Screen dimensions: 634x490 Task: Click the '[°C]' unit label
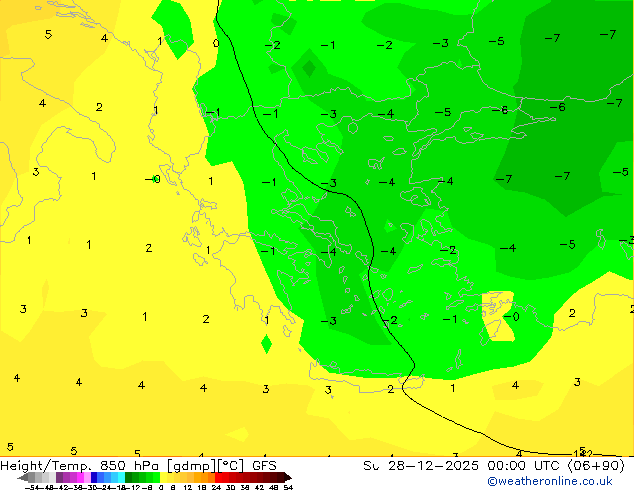pos(231,466)
